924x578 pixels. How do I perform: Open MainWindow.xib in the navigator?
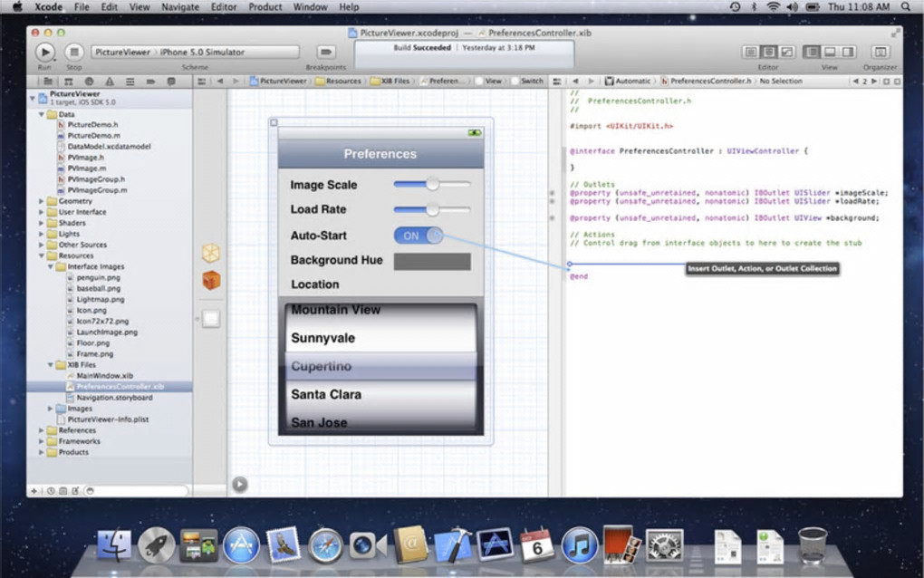click(104, 375)
